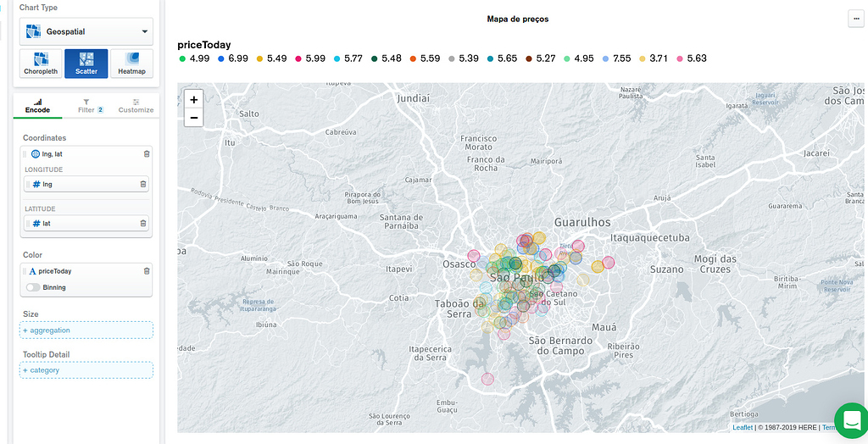Image resolution: width=868 pixels, height=444 pixels.
Task: Delete the lng field from Longitude
Action: pos(142,184)
